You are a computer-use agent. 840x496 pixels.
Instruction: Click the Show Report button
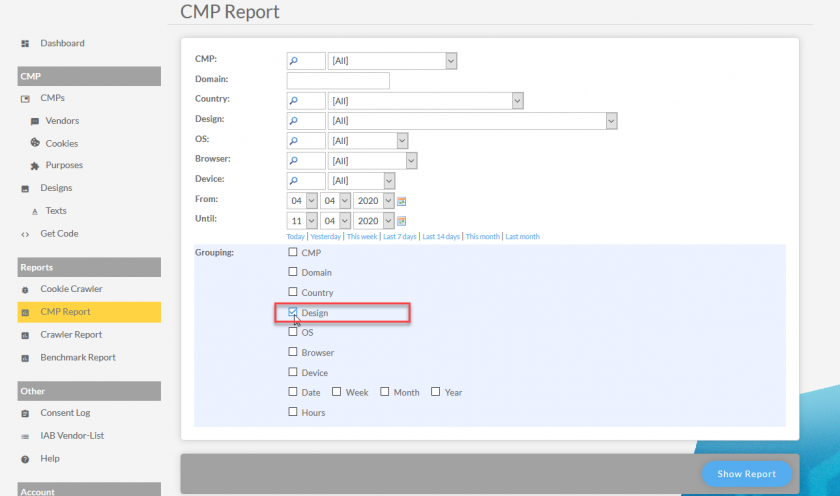click(747, 474)
